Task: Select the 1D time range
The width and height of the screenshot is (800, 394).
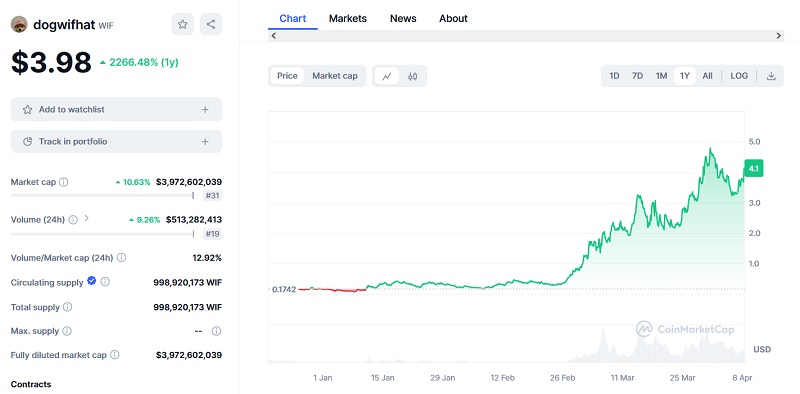Action: [x=614, y=76]
